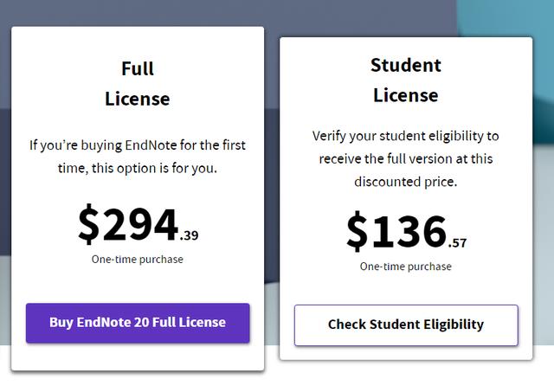Click the "discounted price." text line
The width and height of the screenshot is (554, 392).
[x=406, y=182]
